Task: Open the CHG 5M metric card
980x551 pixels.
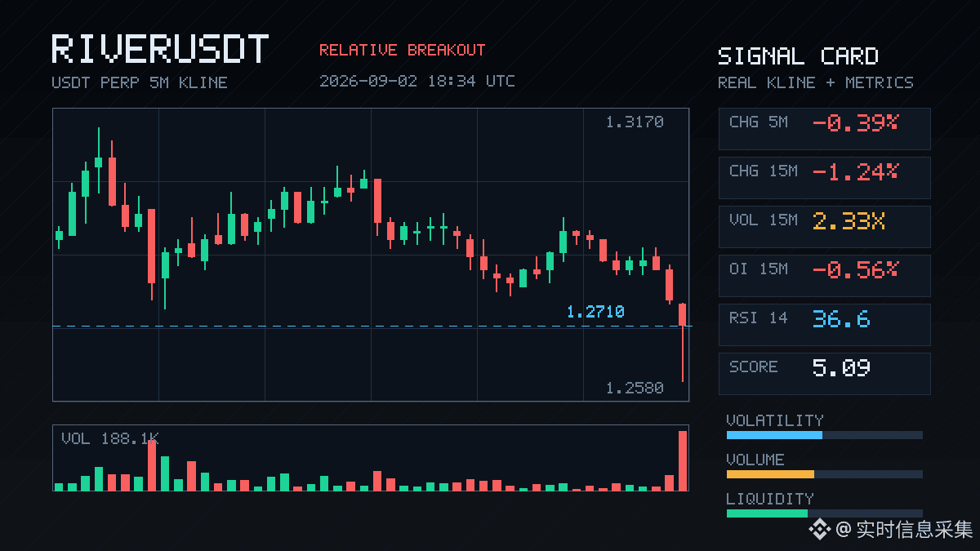Action: click(824, 128)
